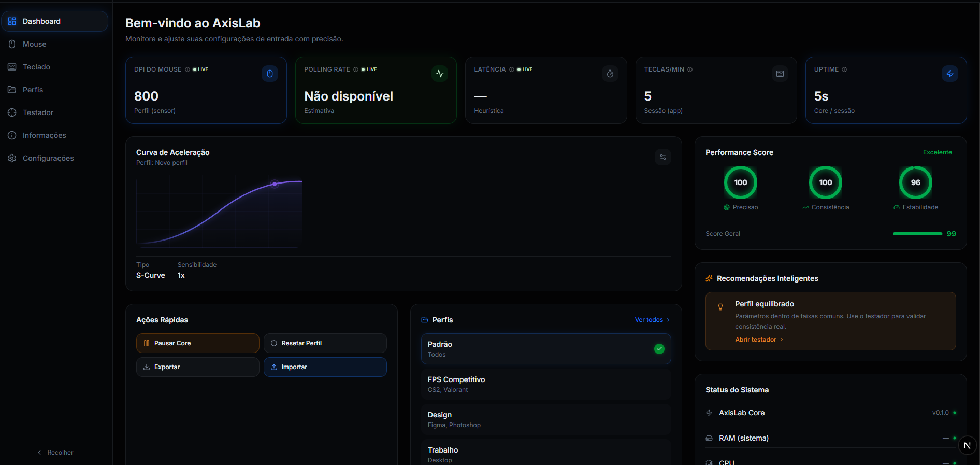The image size is (980, 465).
Task: Click the S-Curve type value
Action: [151, 275]
